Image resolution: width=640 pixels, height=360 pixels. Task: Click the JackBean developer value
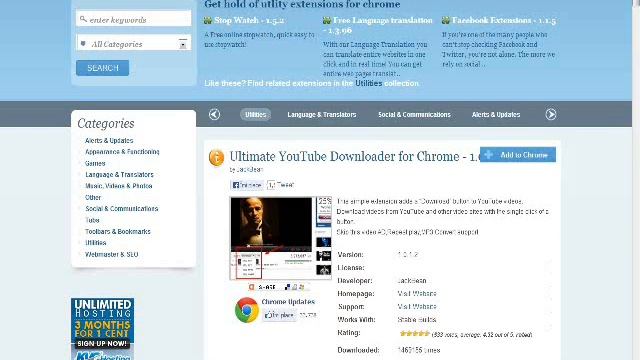[x=412, y=281]
